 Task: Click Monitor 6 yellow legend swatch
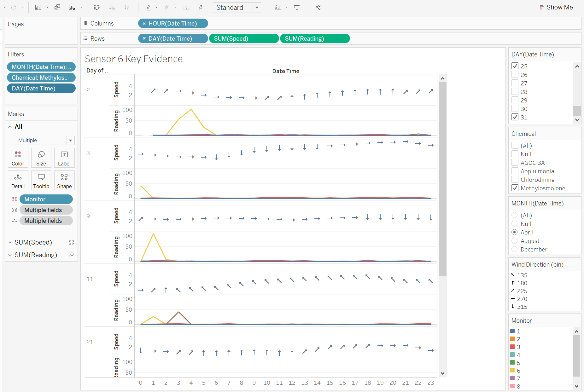512,370
